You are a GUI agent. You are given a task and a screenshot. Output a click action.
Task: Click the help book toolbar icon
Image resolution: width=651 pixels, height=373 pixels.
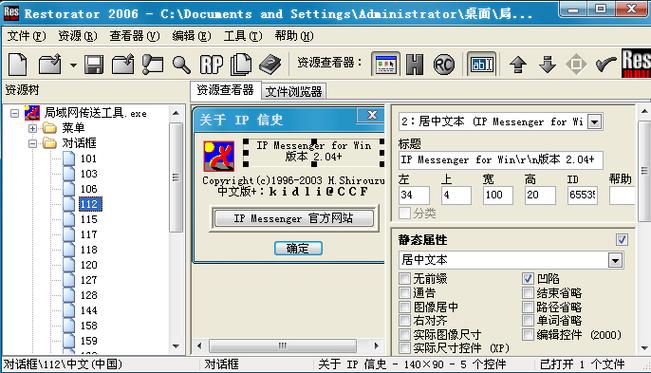[270, 64]
